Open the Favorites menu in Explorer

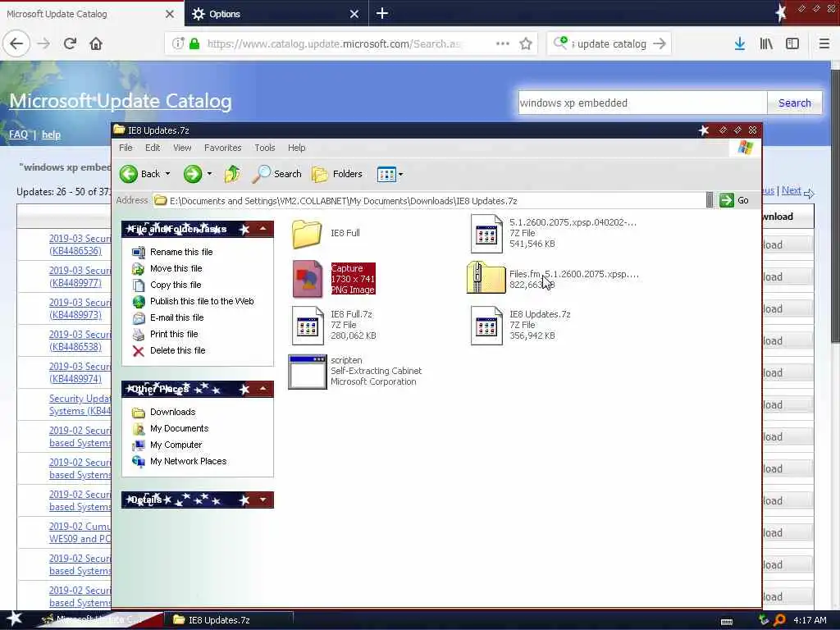[x=222, y=148]
